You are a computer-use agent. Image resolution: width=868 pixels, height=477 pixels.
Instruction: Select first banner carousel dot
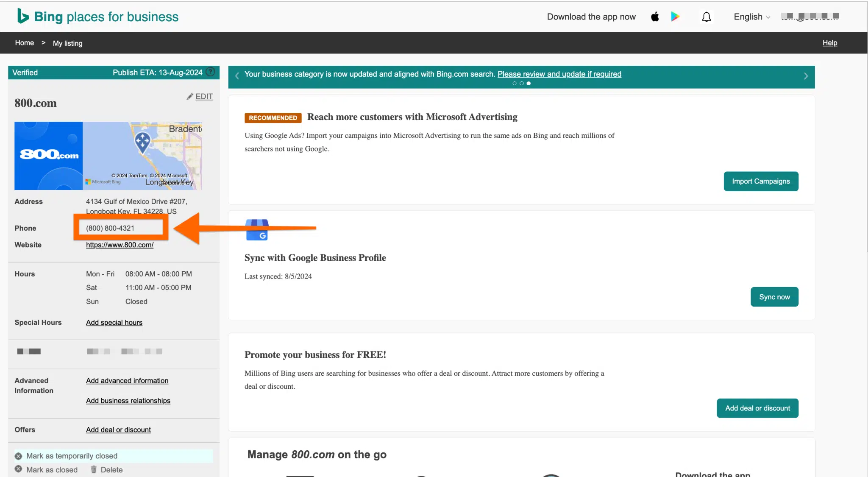[x=515, y=84]
